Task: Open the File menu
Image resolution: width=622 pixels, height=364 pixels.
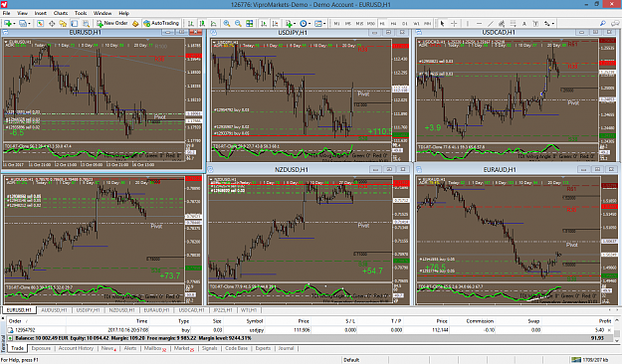Action: 7,13
